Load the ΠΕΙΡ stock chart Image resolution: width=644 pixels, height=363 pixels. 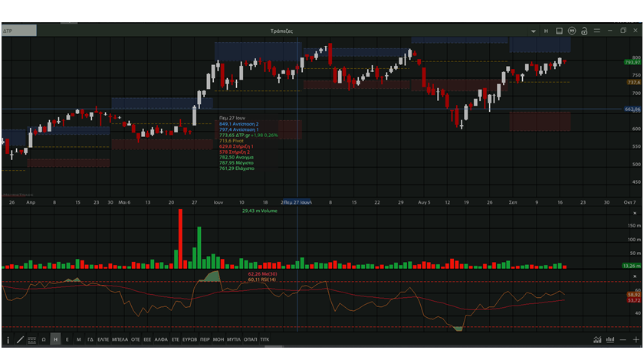click(x=205, y=339)
